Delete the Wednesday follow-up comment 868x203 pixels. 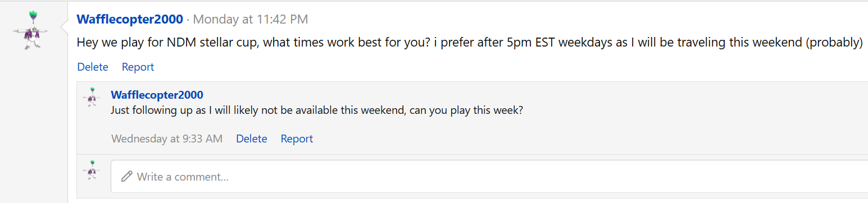click(x=252, y=139)
